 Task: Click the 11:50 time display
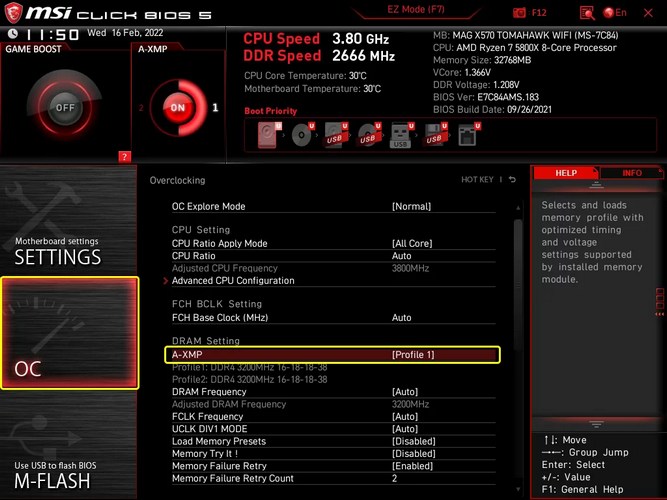tap(52, 34)
